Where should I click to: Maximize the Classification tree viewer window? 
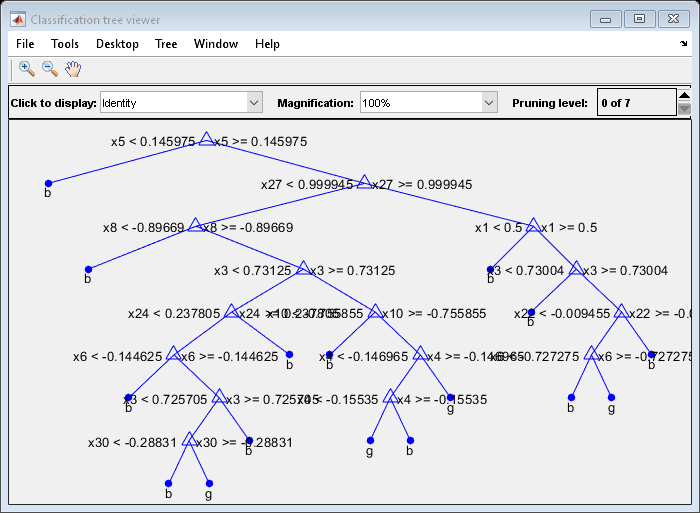pyautogui.click(x=639, y=19)
